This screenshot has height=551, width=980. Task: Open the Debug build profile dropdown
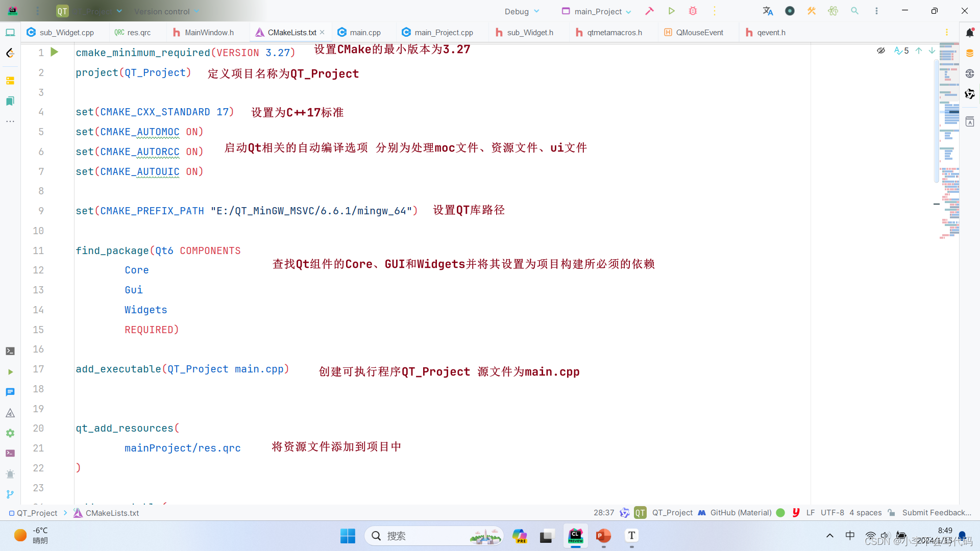click(x=522, y=11)
